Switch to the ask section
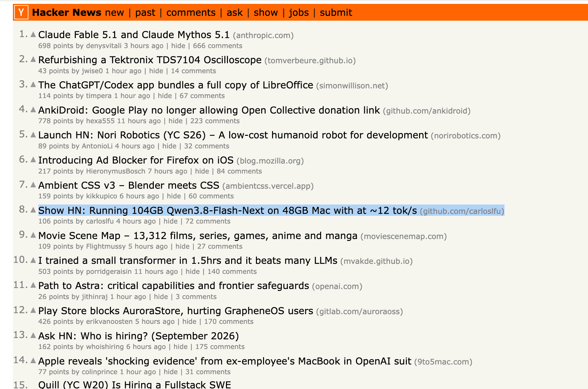 (235, 13)
